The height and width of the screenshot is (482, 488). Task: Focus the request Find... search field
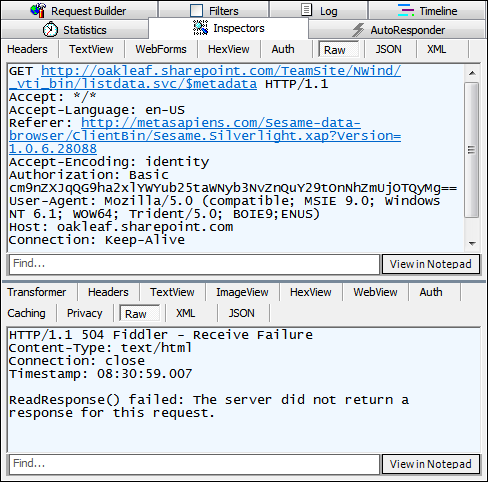click(x=194, y=264)
